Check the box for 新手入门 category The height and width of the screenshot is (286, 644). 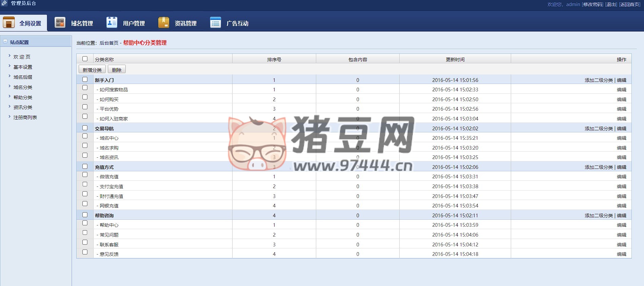(85, 80)
